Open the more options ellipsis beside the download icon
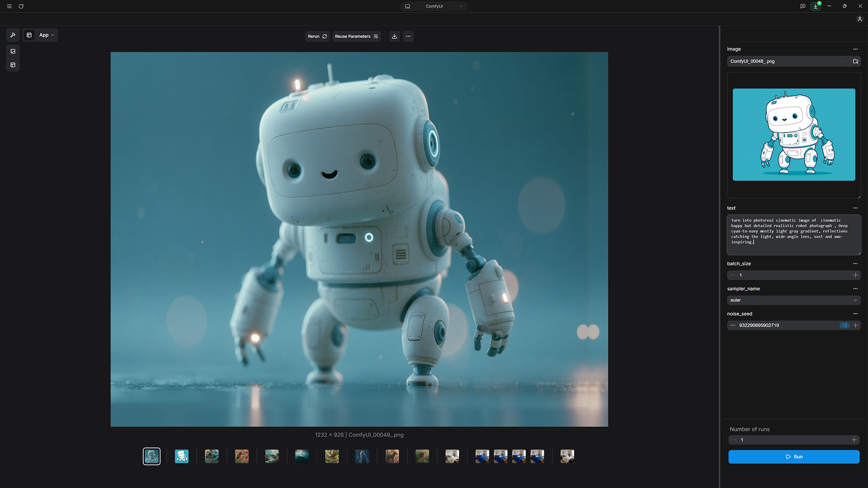 [x=408, y=36]
